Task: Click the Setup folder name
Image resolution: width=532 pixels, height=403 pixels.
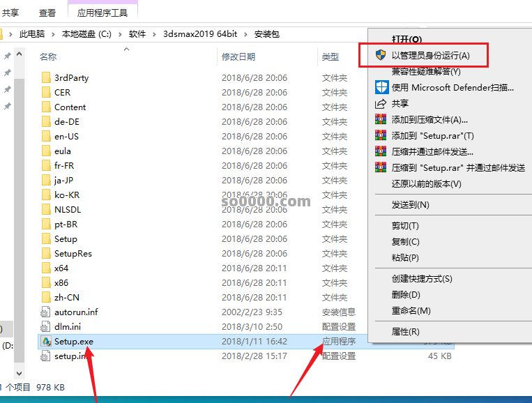Action: (x=66, y=239)
